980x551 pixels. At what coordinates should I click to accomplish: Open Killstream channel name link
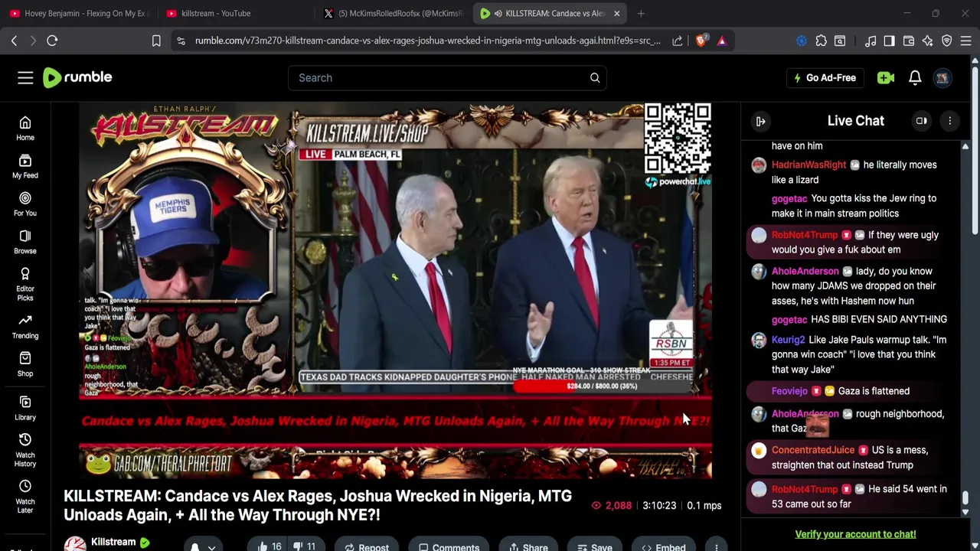pyautogui.click(x=113, y=542)
